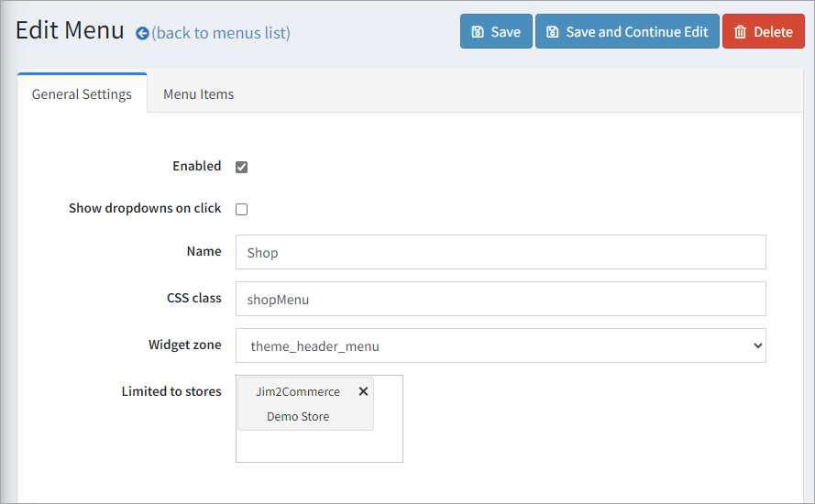815x504 pixels.
Task: Select the General Settings tab
Action: click(x=82, y=94)
